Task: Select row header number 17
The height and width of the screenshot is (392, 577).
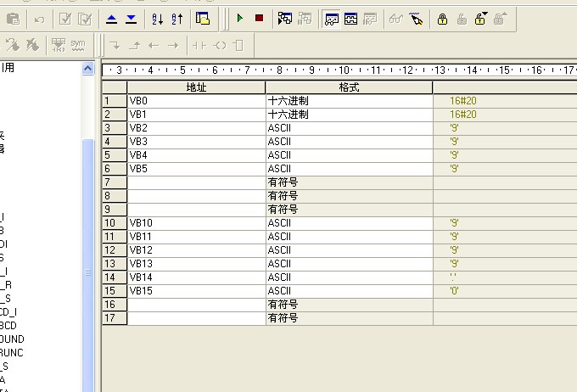Action: 115,318
